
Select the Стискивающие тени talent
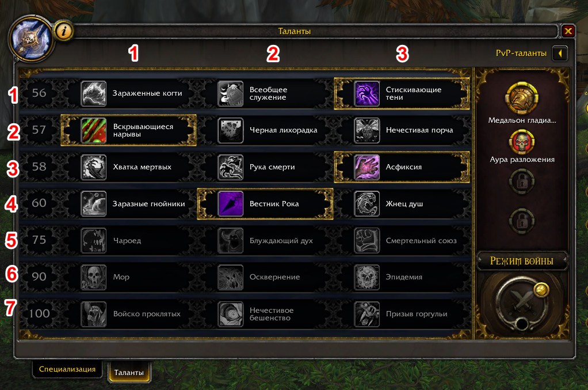click(x=402, y=93)
